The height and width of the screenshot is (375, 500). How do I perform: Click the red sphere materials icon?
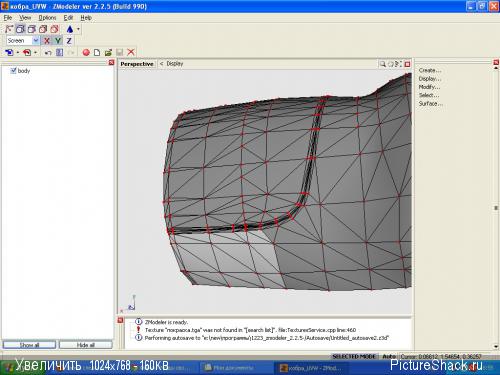tap(86, 52)
